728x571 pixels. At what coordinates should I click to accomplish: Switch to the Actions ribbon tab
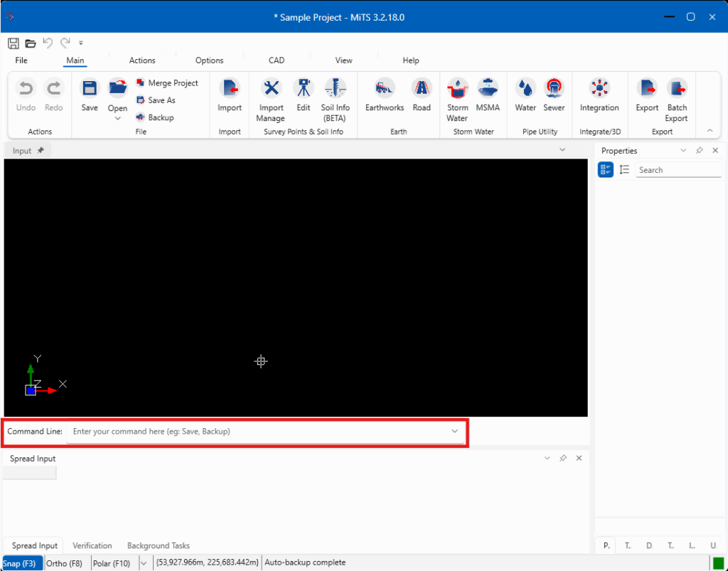142,60
